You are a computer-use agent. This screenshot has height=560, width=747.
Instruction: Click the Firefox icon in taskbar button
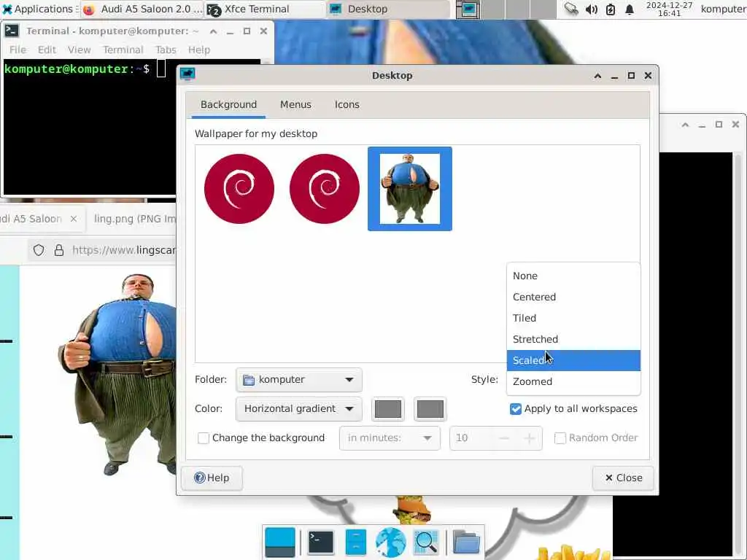click(x=89, y=9)
